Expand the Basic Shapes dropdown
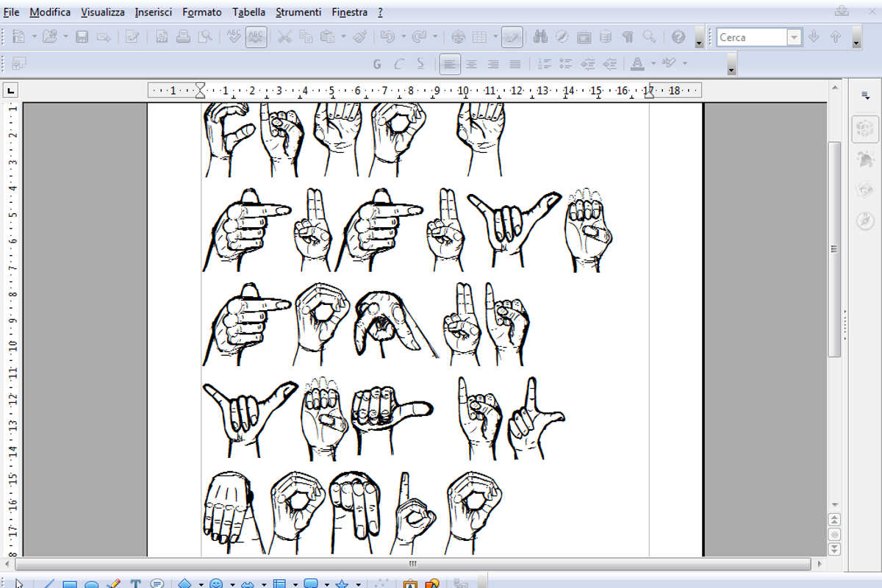This screenshot has width=882, height=588. (201, 583)
